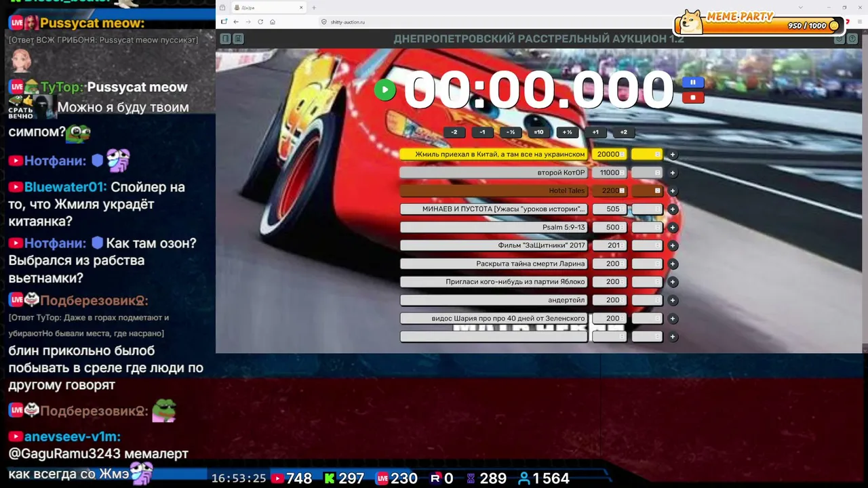Screen dimensions: 868x488
Task: Click the -½ timer adjustment button
Action: coord(511,132)
